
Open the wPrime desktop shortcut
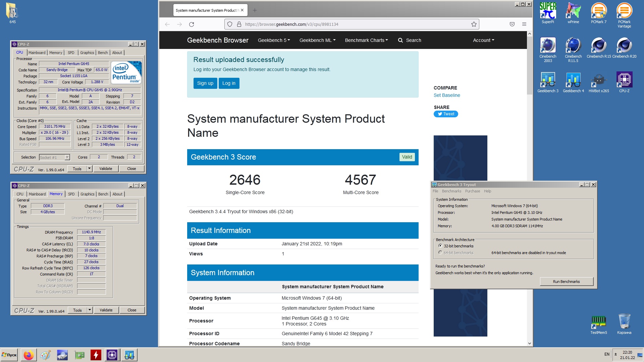point(573,13)
